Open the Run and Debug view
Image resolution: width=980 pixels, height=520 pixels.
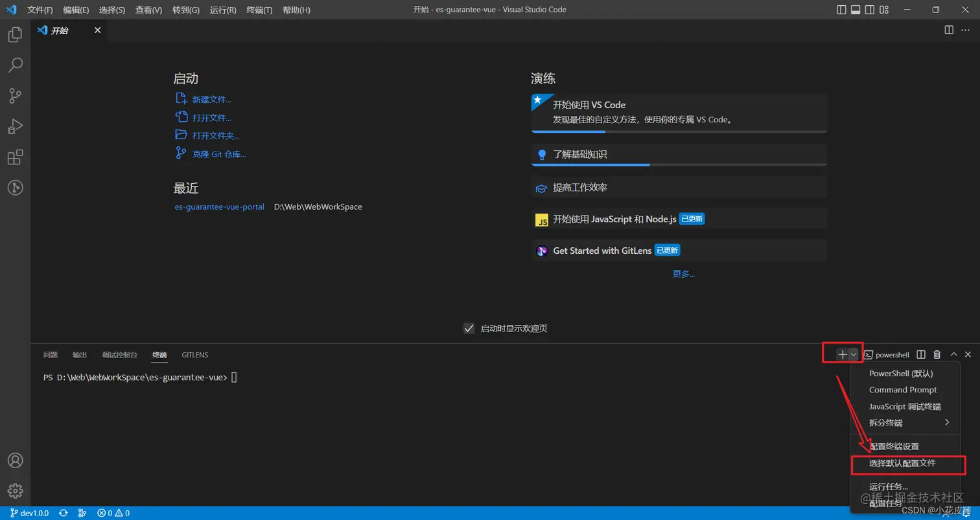[x=15, y=126]
